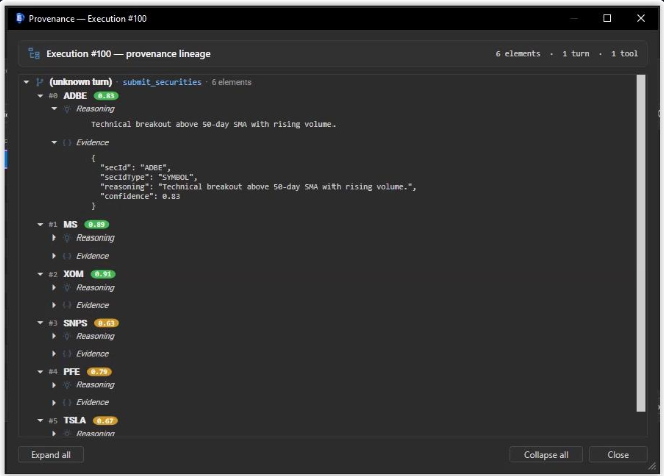Click the Close button at bottom
Screen dimensions: 664x476
pos(618,454)
